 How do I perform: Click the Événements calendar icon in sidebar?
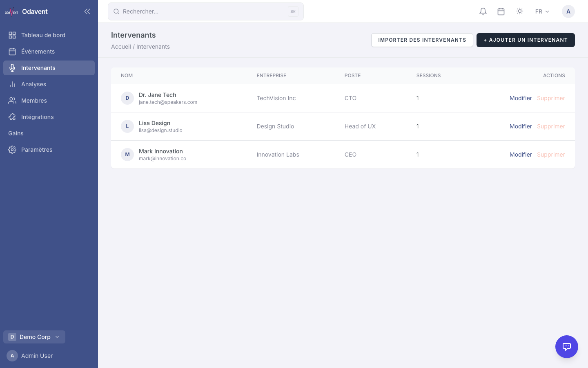pos(12,52)
